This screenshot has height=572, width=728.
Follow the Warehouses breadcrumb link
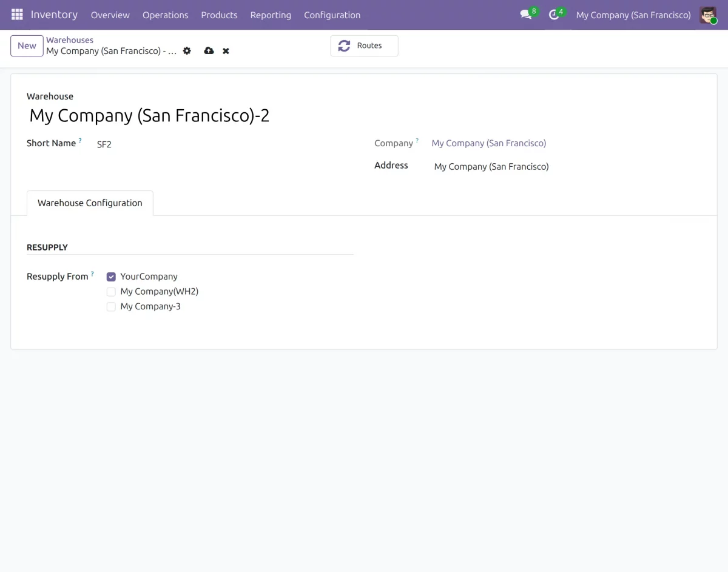click(70, 40)
